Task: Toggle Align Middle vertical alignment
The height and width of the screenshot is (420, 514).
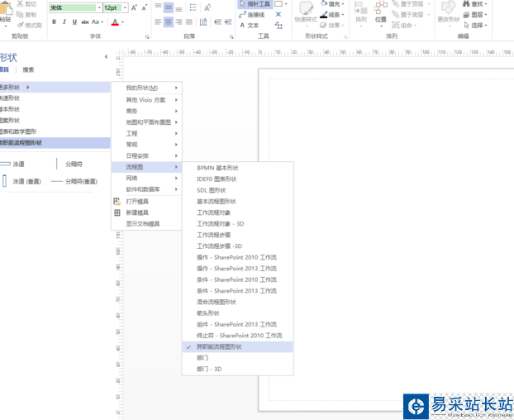Action: pyautogui.click(x=169, y=7)
